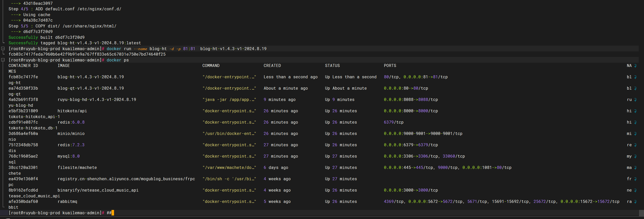Screen dimensions: 644x219
Task: Click image name hitokoto/api
Action: click(72, 111)
